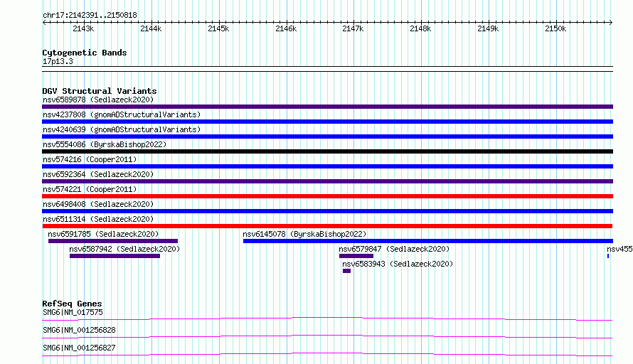Viewport: 633px width, 364px height.
Task: Click the 2144k ruler position
Action: [151, 28]
